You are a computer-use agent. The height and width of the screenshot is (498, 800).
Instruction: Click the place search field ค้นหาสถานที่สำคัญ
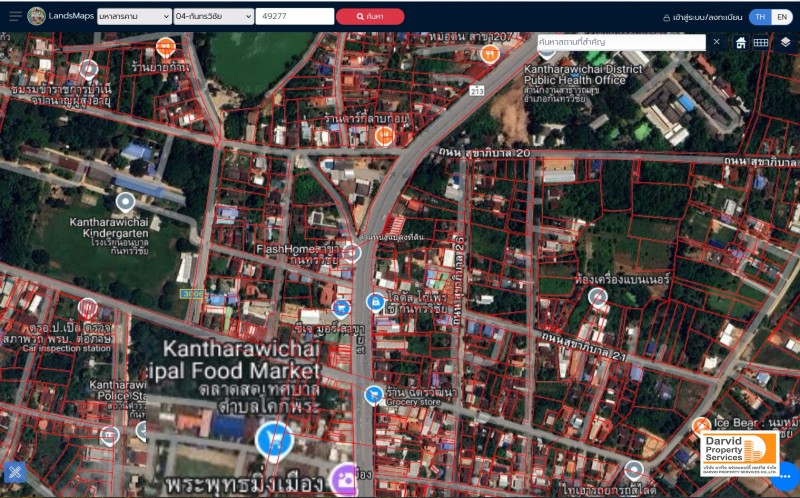point(620,42)
